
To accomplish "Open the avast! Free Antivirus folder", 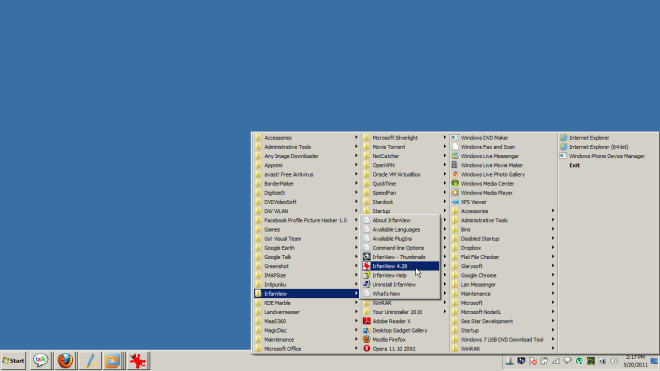I will point(306,174).
